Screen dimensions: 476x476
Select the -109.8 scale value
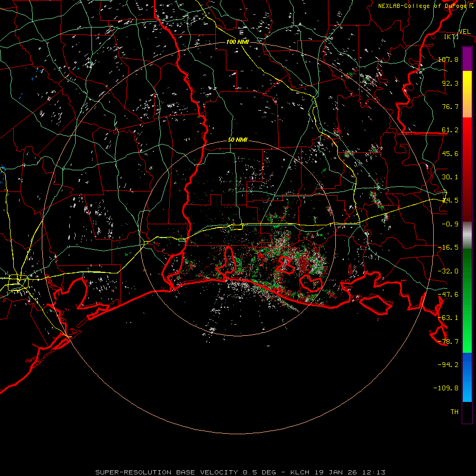pyautogui.click(x=446, y=388)
